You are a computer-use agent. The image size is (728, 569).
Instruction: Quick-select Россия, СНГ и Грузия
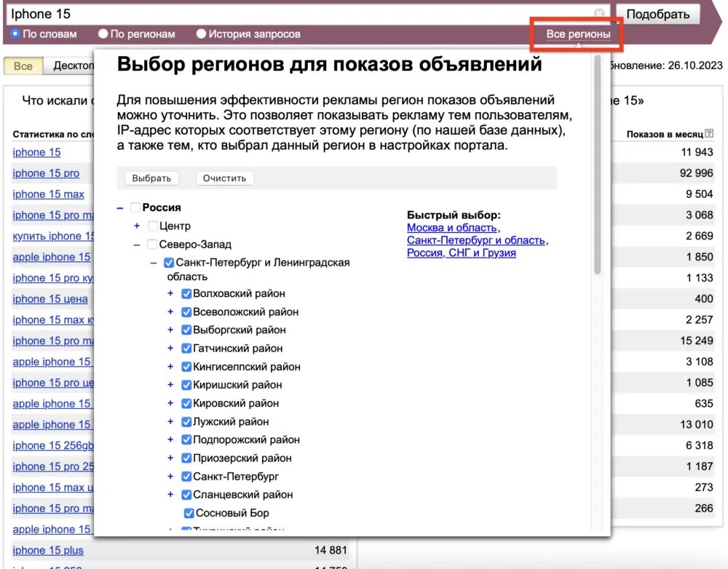462,253
